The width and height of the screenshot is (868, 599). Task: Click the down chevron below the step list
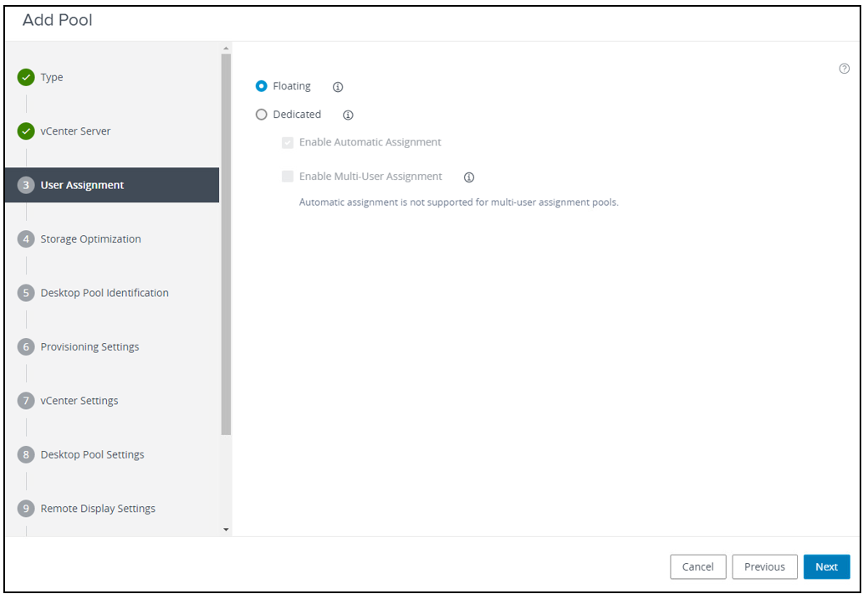pos(224,528)
